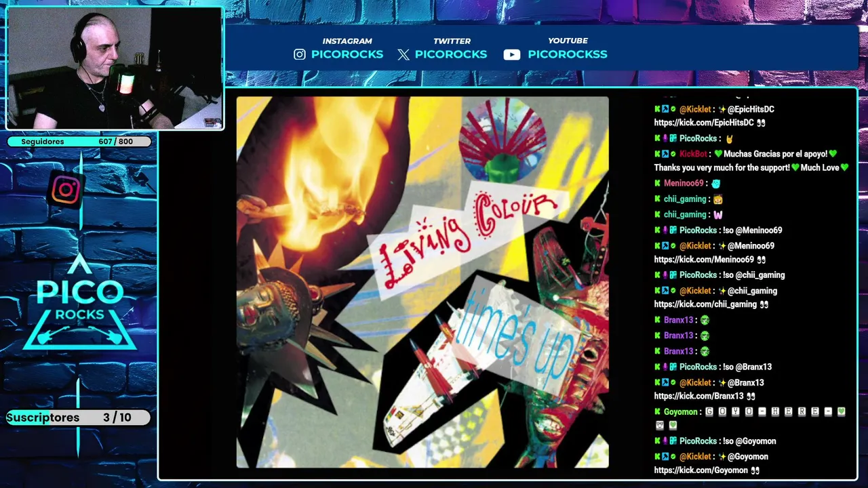This screenshot has height=488, width=868.
Task: Open the kick.com/Meninoo69 link
Action: pyautogui.click(x=704, y=260)
